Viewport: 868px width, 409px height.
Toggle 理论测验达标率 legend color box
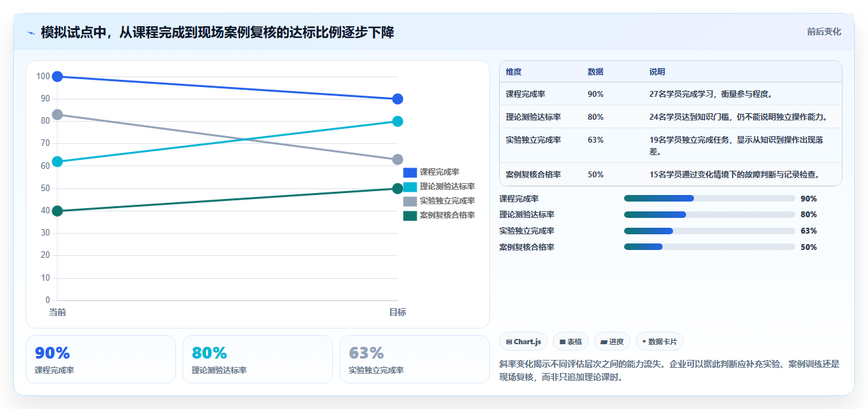point(409,187)
